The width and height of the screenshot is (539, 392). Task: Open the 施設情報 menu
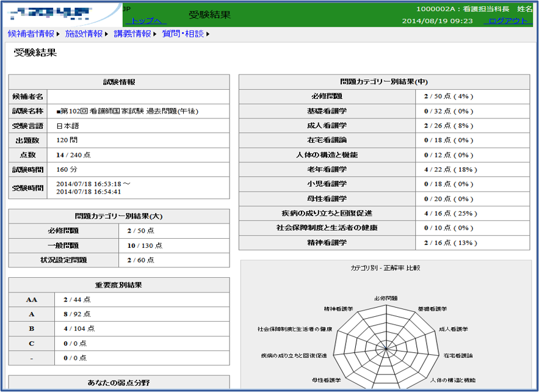[x=84, y=34]
